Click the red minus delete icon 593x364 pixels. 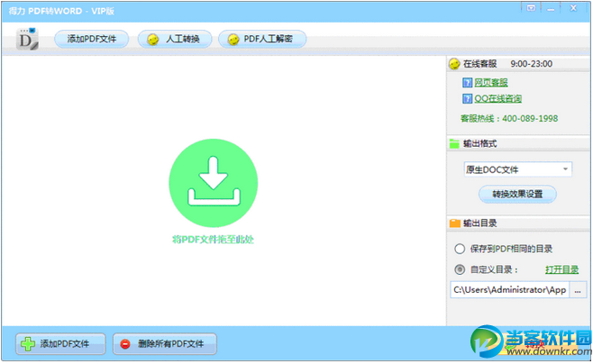(x=124, y=344)
